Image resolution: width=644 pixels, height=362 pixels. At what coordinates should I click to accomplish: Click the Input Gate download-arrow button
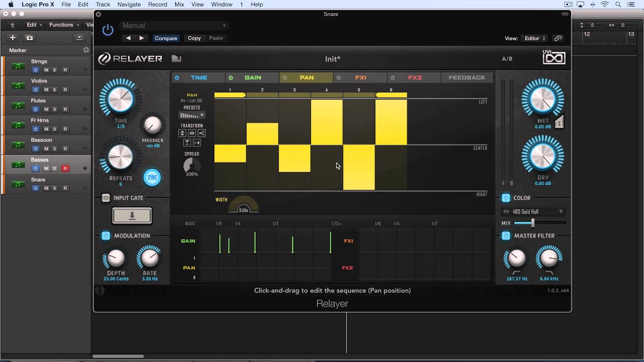pyautogui.click(x=132, y=216)
